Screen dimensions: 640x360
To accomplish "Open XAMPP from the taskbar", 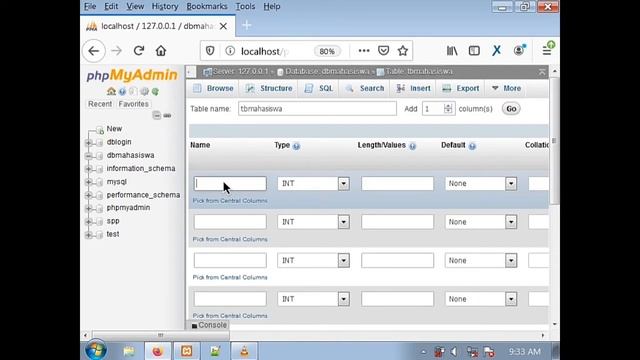I will tap(187, 351).
